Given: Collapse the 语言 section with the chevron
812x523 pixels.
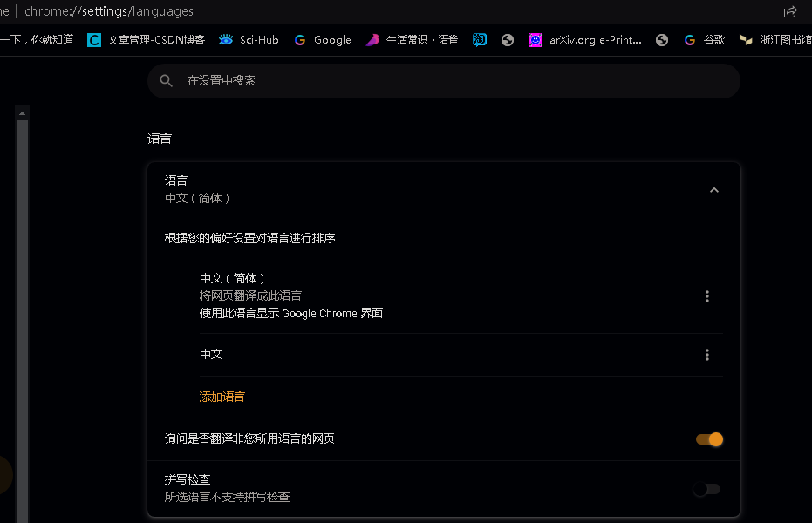Looking at the screenshot, I should 714,189.
